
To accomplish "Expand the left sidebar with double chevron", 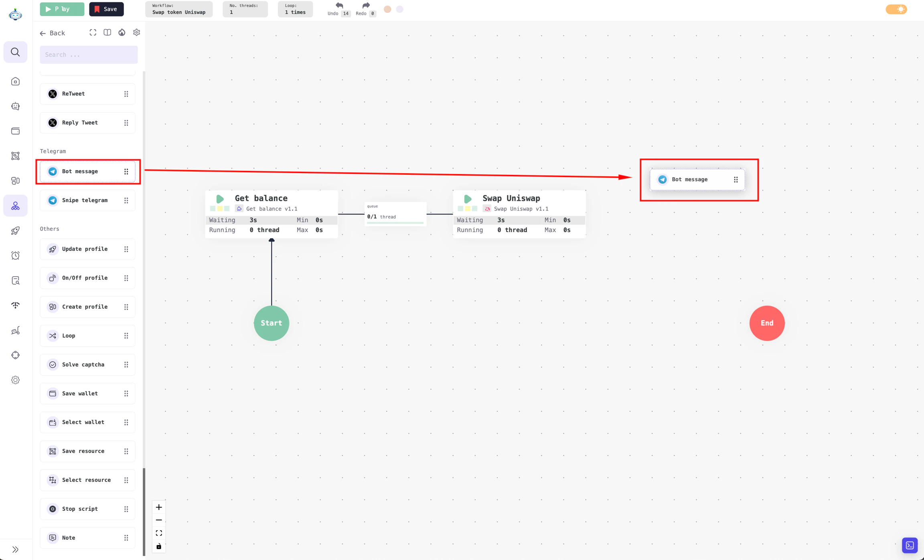I will (15, 549).
